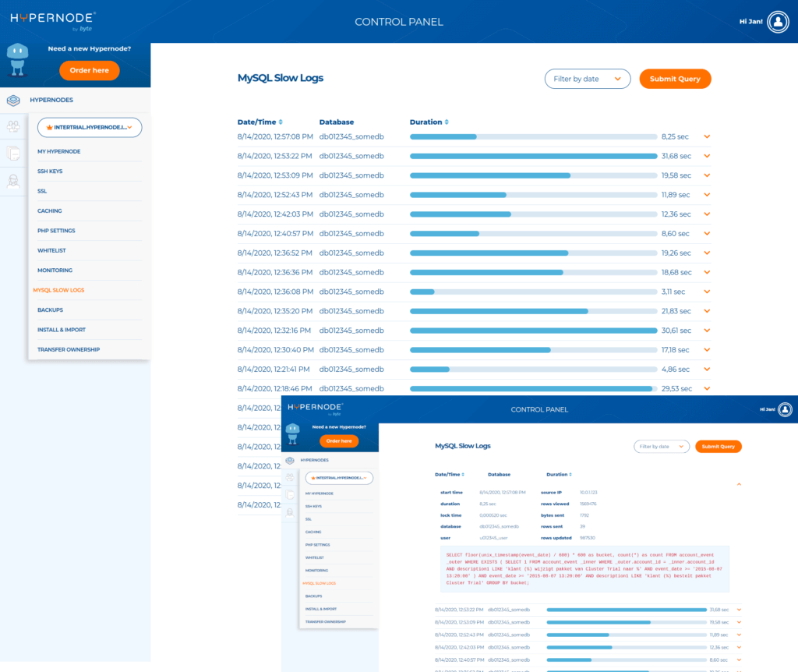Click the Hypernodes stack icon in the main sidebar
This screenshot has height=672, width=798.
point(13,100)
